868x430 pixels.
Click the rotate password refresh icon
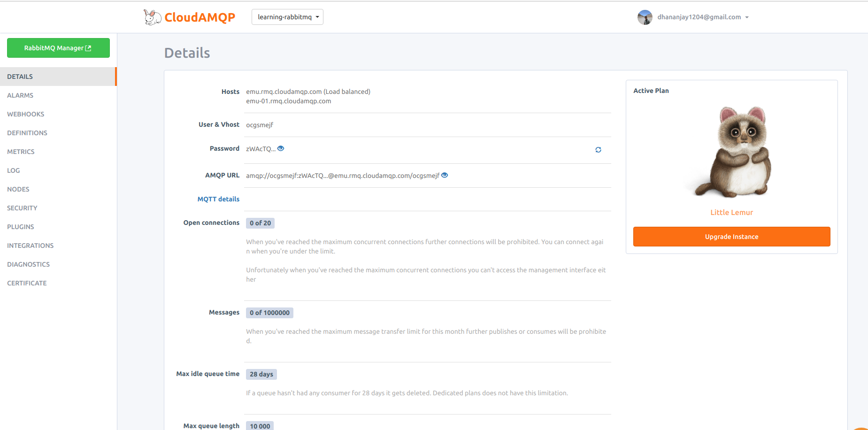tap(598, 150)
